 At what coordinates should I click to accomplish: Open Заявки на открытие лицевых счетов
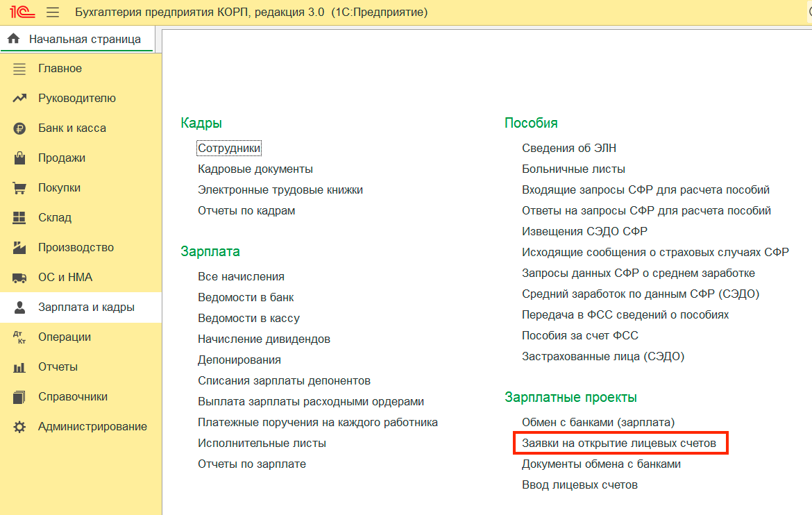(619, 443)
